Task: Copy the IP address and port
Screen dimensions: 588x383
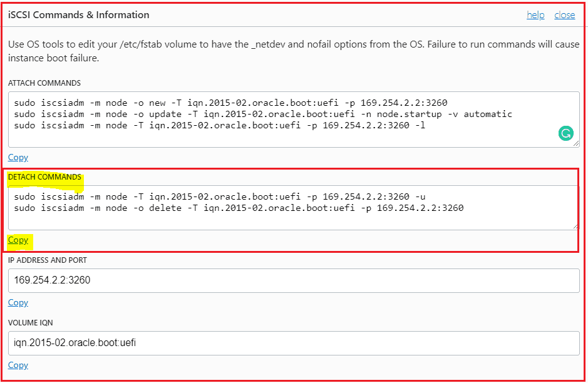Action: pos(18,303)
